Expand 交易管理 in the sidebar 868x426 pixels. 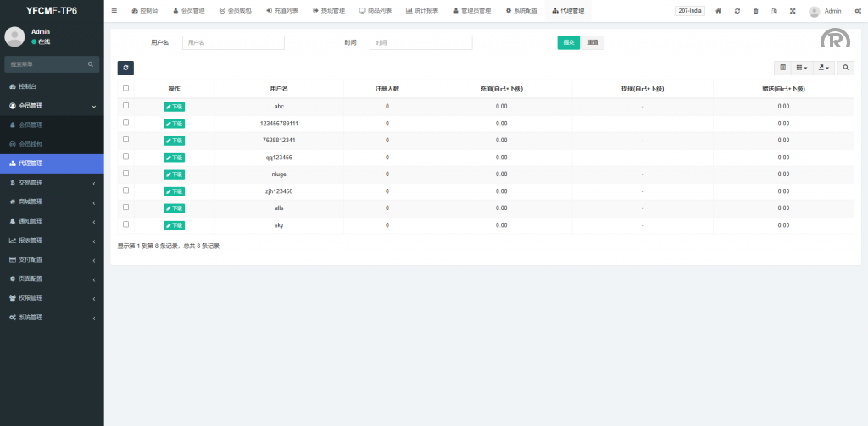52,182
